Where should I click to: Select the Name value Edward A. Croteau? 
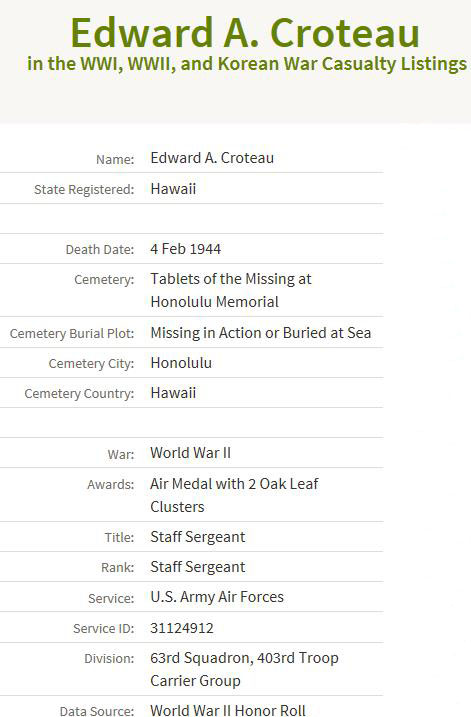tap(212, 158)
